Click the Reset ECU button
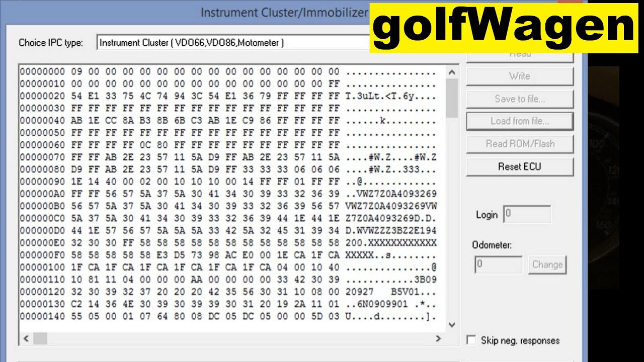 (x=520, y=166)
